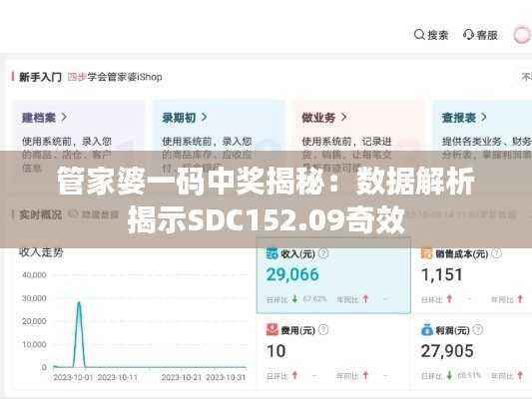Open 客服 customer service headset icon
Image resolution: width=532 pixels, height=399 pixels.
(468, 35)
